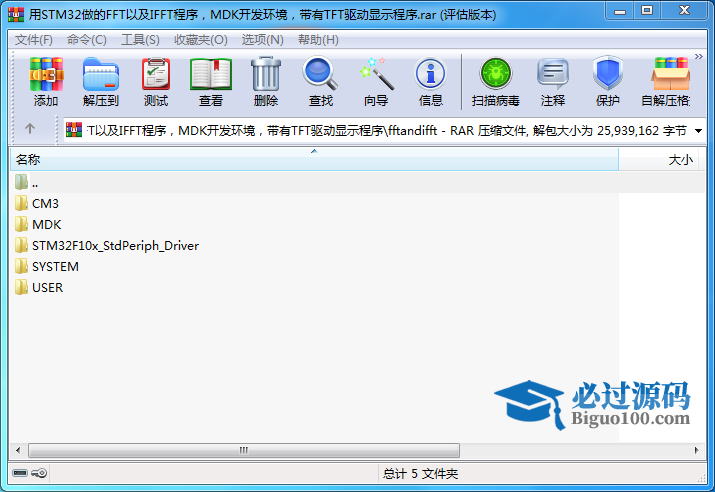Viewport: 715px width, 492px height.
Task: Click the archive icon in address bar
Action: [74, 130]
